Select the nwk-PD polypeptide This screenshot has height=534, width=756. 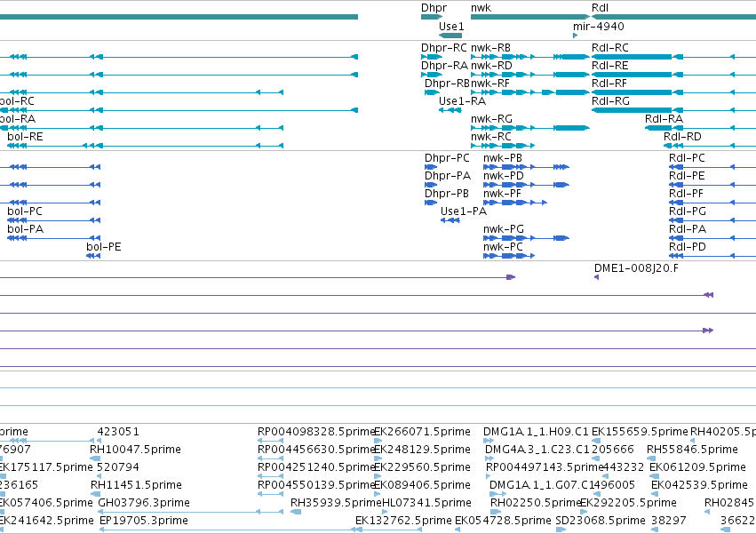point(526,185)
